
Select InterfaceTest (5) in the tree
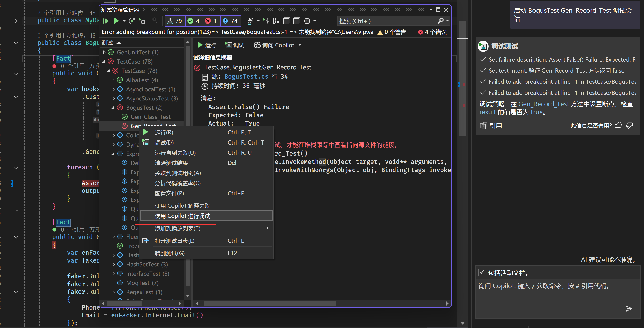tap(148, 274)
